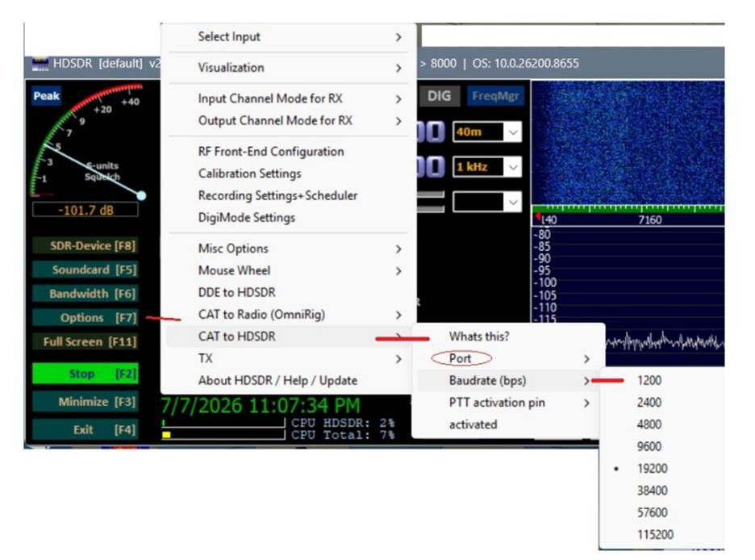Image resolution: width=755 pixels, height=560 pixels.
Task: Click the CPU HDSDR usage bar
Action: click(x=223, y=423)
